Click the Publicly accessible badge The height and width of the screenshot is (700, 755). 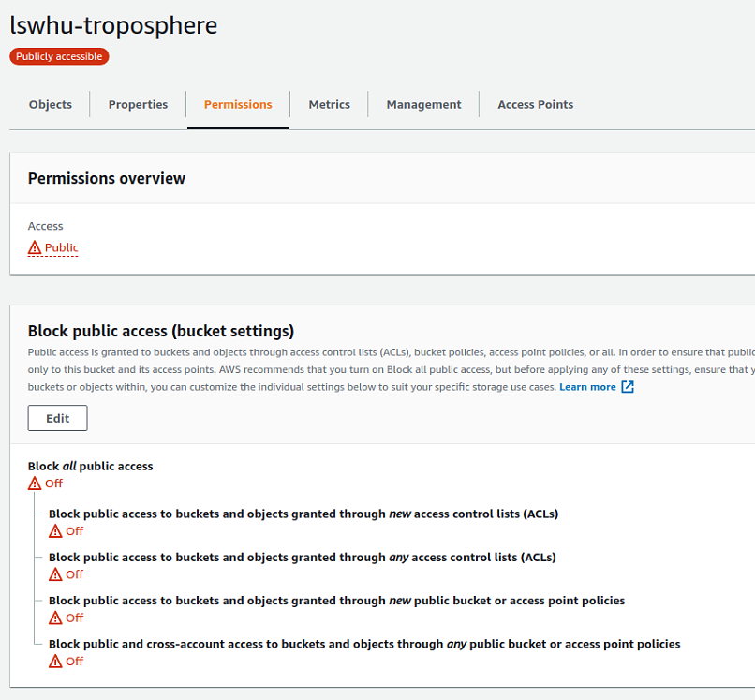coord(59,56)
